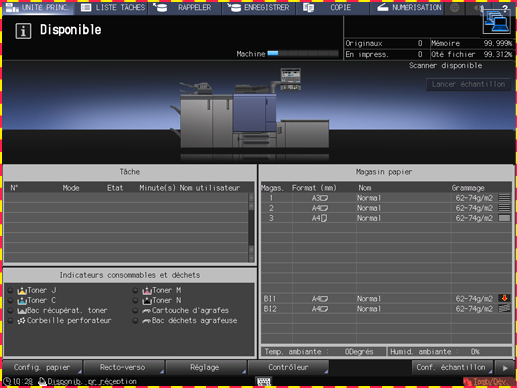Open the help question mark icon
The width and height of the screenshot is (517, 388).
(505, 9)
